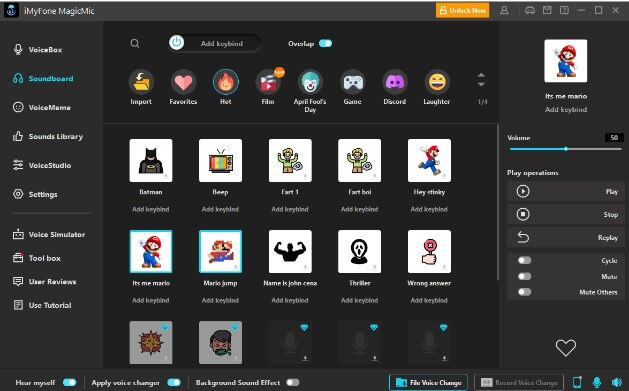Toggle the keybind power button
Screen dimensions: 629x391
177,43
